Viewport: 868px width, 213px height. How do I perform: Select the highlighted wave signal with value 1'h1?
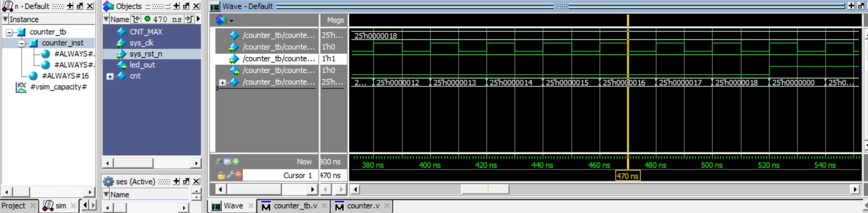(279, 59)
